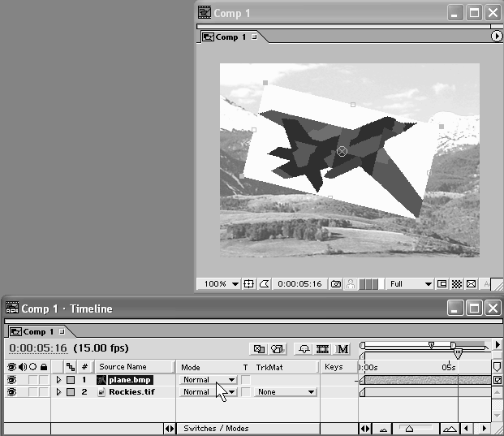
Task: Toggle the mask shape view icon
Action: pyautogui.click(x=265, y=284)
